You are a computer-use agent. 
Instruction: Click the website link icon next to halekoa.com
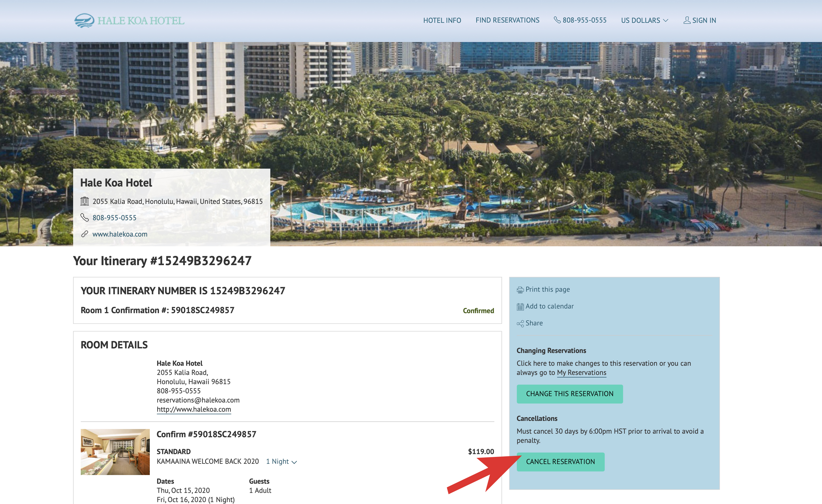coord(85,234)
